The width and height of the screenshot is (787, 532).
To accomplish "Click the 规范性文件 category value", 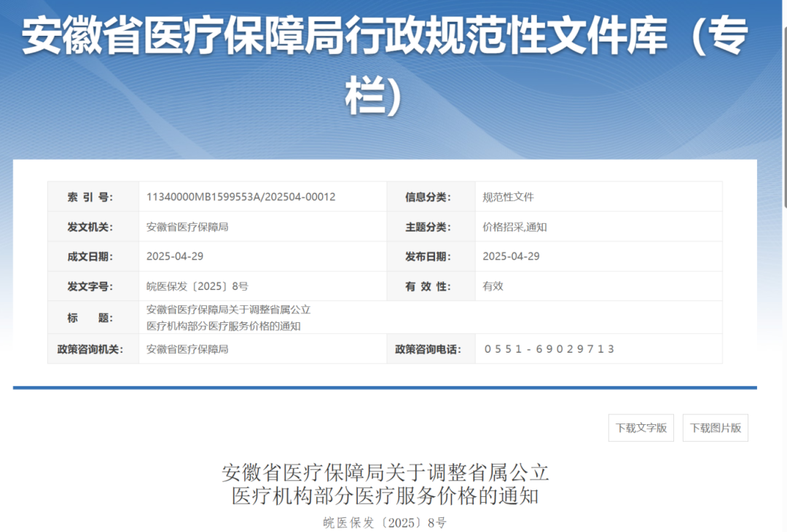I will click(508, 197).
